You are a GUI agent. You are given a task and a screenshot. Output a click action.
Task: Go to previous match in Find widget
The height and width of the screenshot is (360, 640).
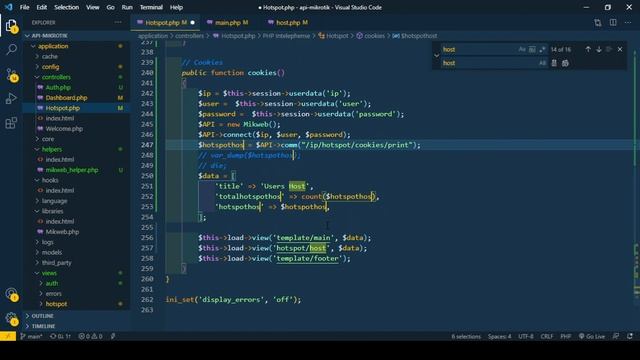pos(588,49)
